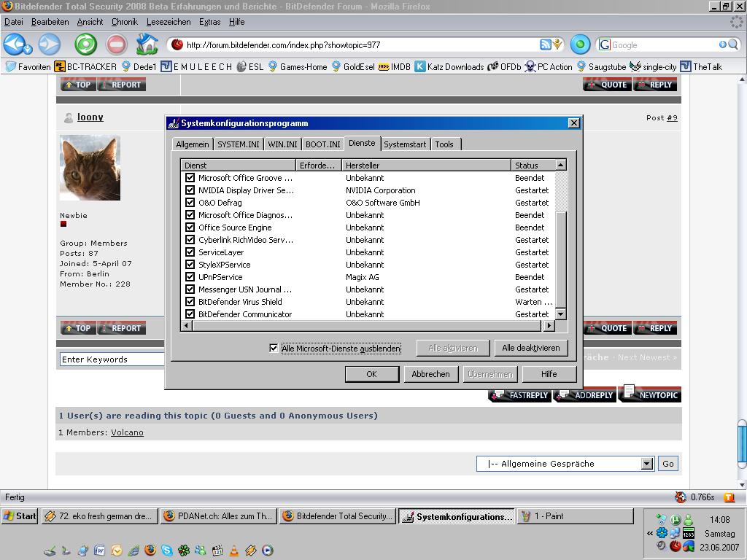The image size is (747, 560).
Task: Open OFDb bookmark
Action: click(x=505, y=66)
